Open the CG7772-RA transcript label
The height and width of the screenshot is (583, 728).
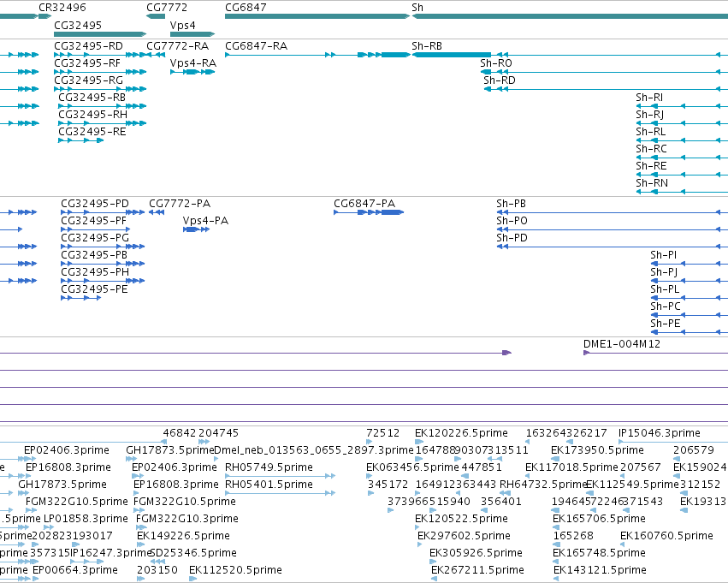click(177, 46)
